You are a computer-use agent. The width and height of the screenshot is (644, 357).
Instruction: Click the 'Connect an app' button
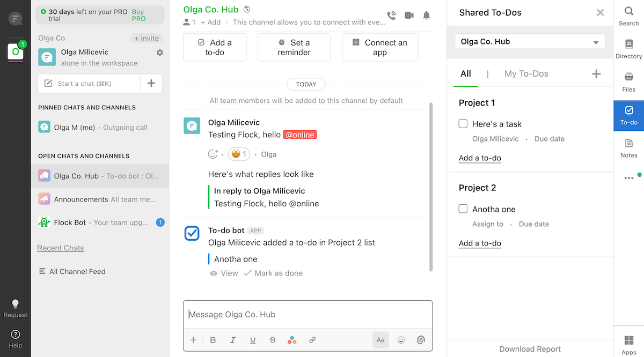pyautogui.click(x=380, y=47)
